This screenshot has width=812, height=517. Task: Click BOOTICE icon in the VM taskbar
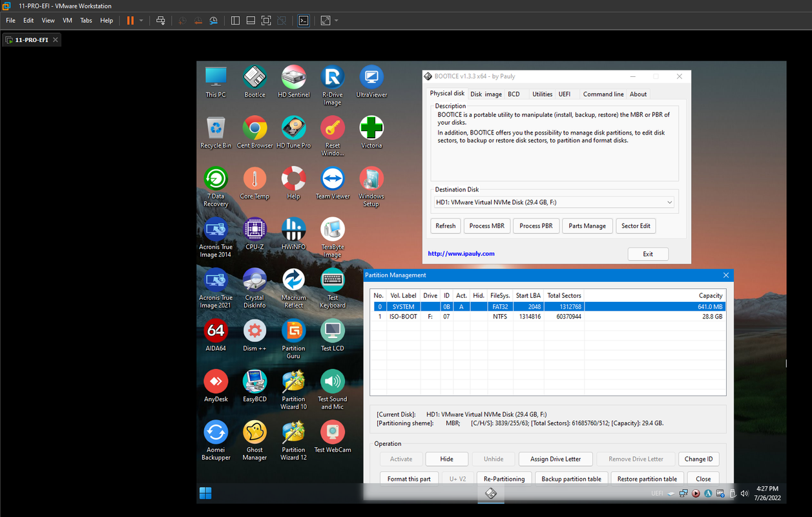tap(491, 494)
